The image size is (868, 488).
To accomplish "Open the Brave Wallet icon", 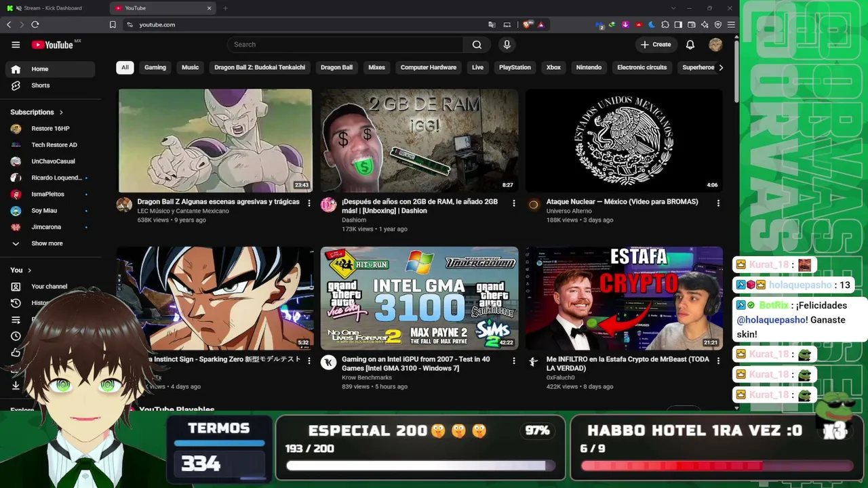I will 692,24.
